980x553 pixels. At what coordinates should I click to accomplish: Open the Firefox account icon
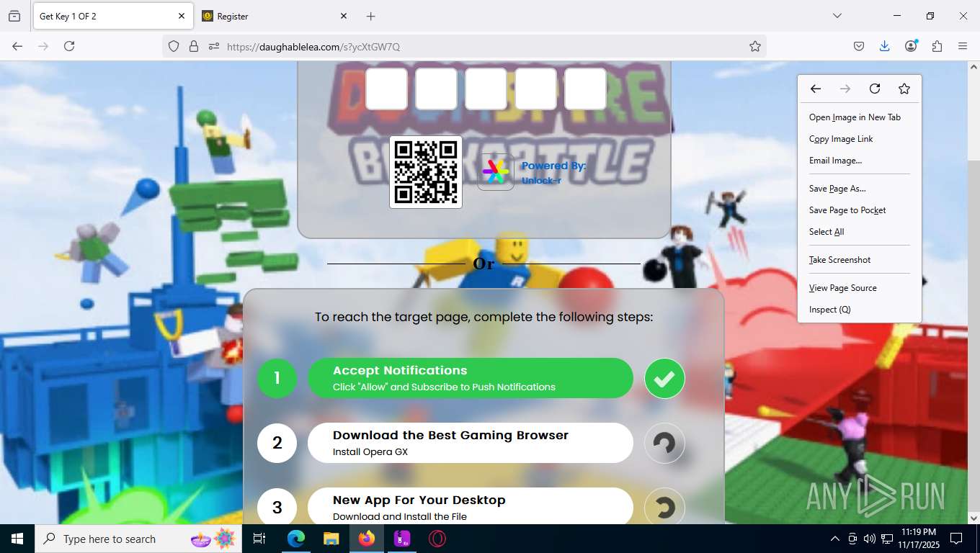pyautogui.click(x=911, y=46)
